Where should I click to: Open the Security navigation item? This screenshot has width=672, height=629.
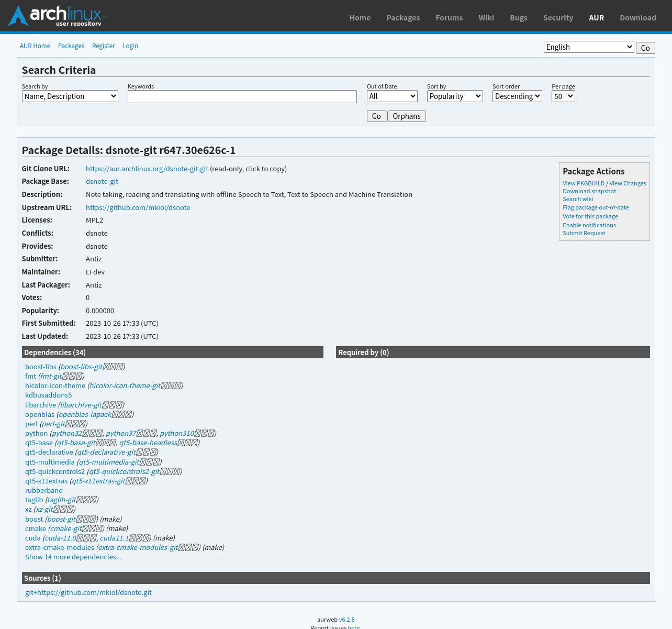558,17
